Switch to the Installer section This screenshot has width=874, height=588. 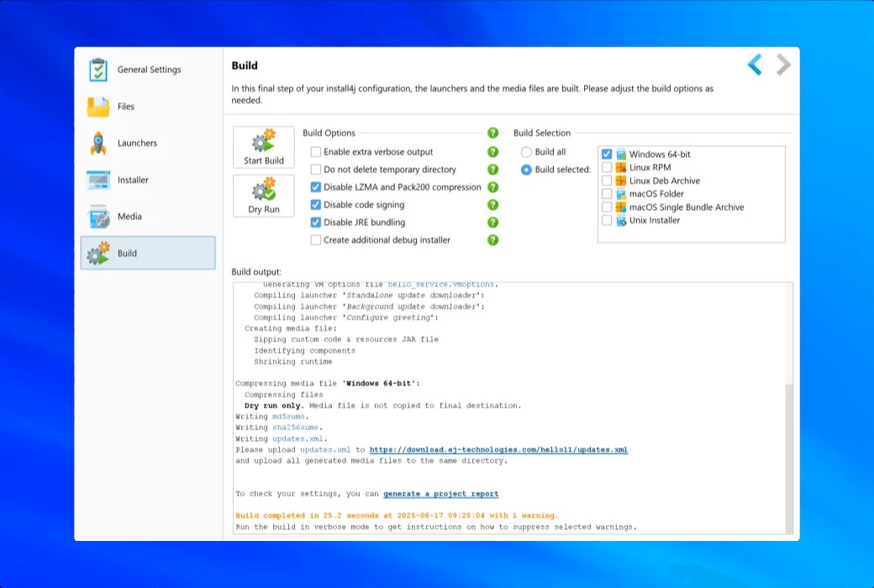(148, 180)
